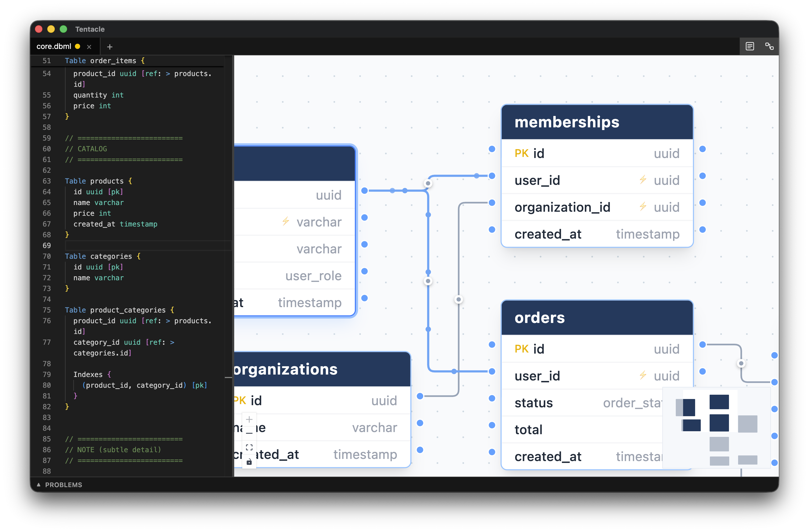The width and height of the screenshot is (809, 532).
Task: Click the green macOS fullscreen button
Action: pos(64,29)
